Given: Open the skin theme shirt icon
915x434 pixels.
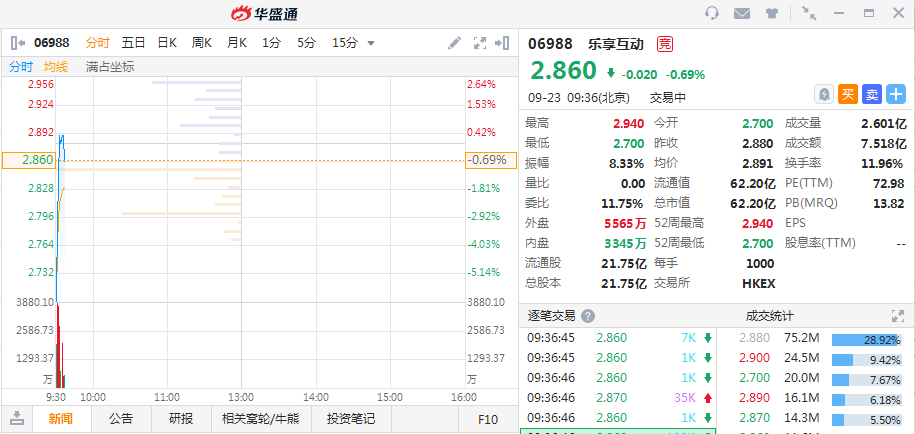Looking at the screenshot, I should pos(772,13).
